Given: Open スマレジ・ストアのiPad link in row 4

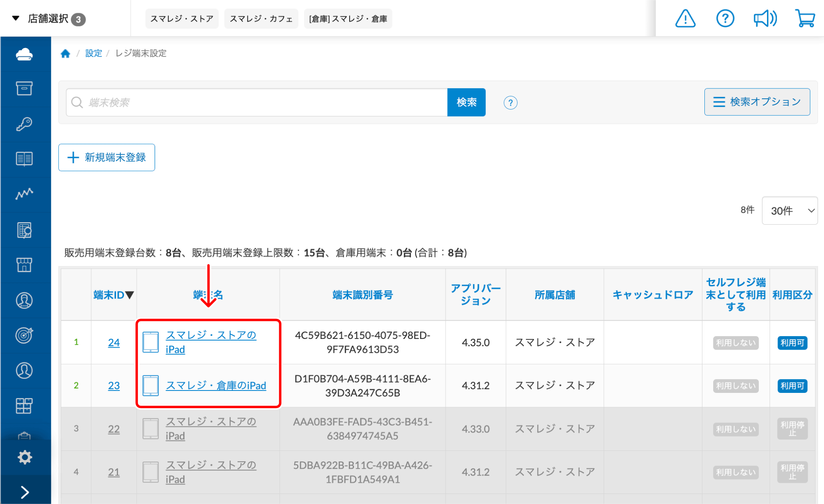Looking at the screenshot, I should (x=211, y=472).
